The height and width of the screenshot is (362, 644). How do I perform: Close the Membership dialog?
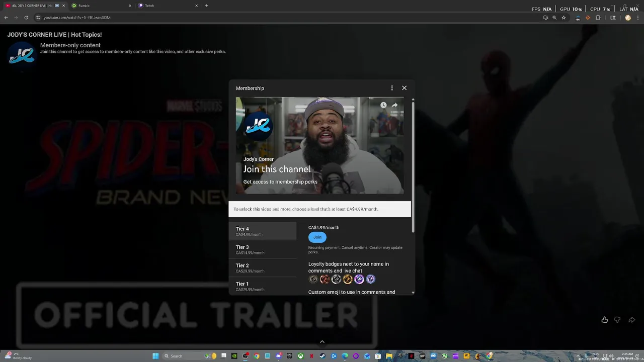(404, 88)
